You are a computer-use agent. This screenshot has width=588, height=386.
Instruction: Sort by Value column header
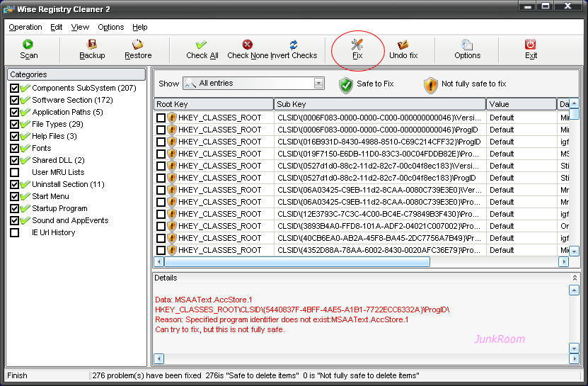521,104
